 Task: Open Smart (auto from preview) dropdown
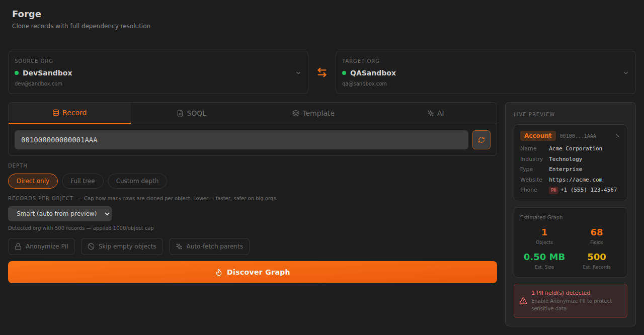point(60,214)
